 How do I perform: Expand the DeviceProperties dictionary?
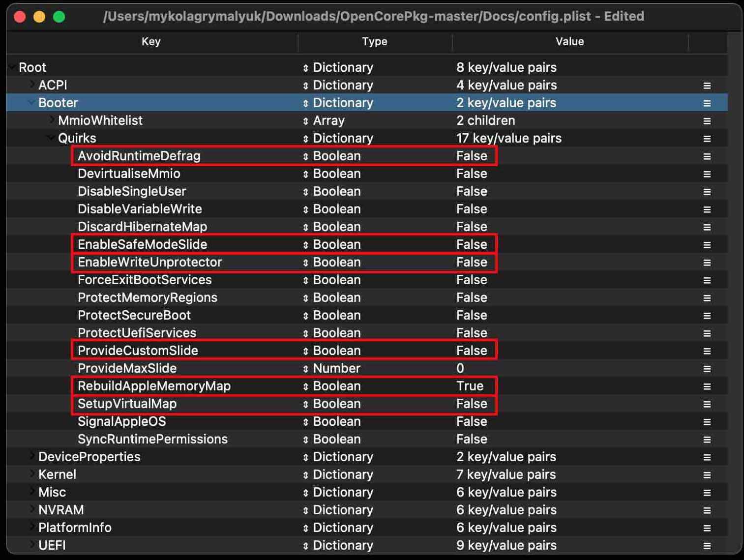pyautogui.click(x=32, y=456)
